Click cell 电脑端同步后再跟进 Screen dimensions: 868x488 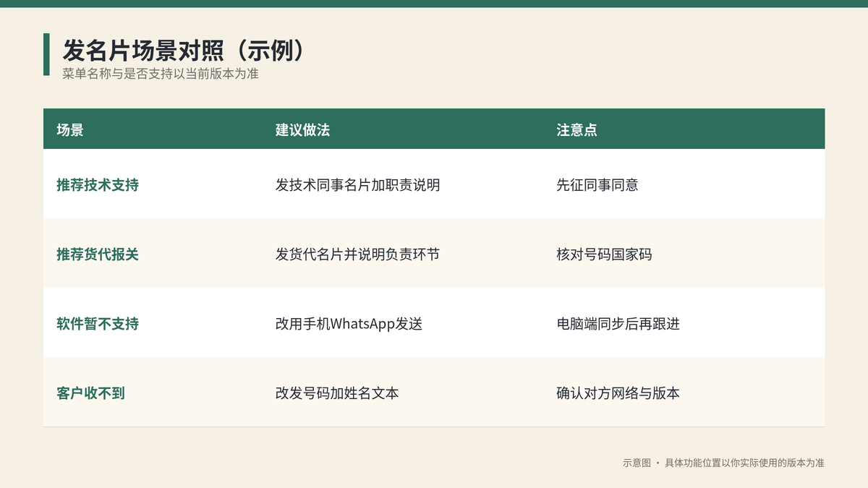[x=618, y=323]
